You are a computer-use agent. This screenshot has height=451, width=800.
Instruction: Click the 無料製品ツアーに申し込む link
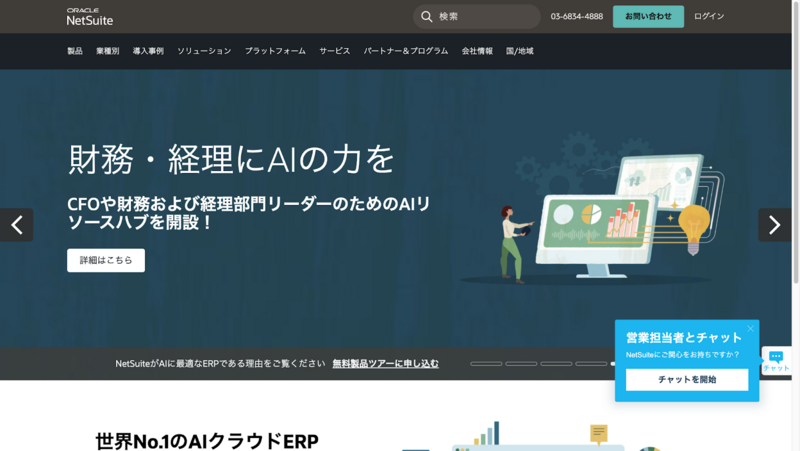[x=385, y=363]
